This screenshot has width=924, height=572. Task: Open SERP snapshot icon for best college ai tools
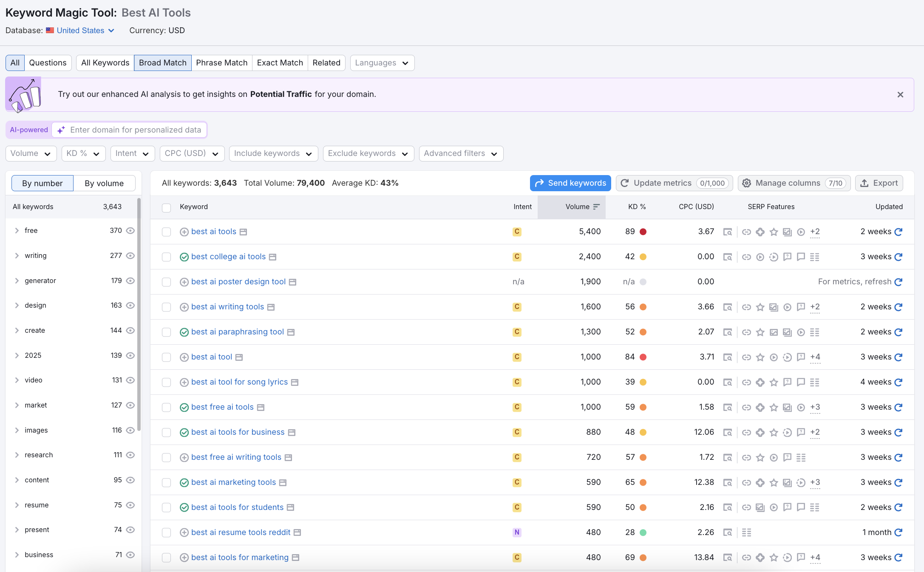[728, 257]
